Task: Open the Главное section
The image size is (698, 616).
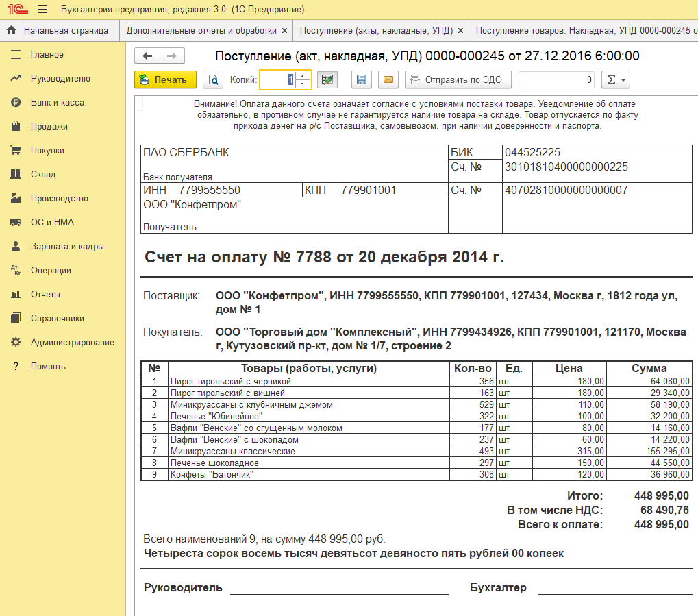Action: click(47, 55)
